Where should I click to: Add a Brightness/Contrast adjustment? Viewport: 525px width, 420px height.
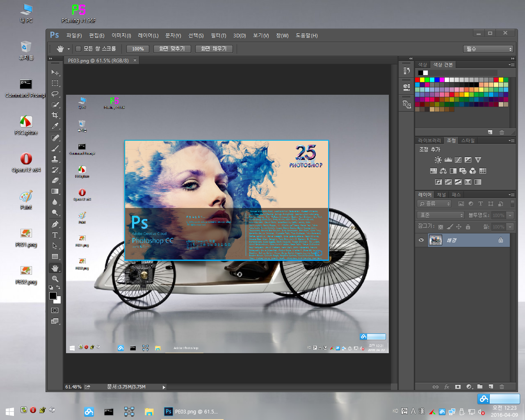[438, 160]
